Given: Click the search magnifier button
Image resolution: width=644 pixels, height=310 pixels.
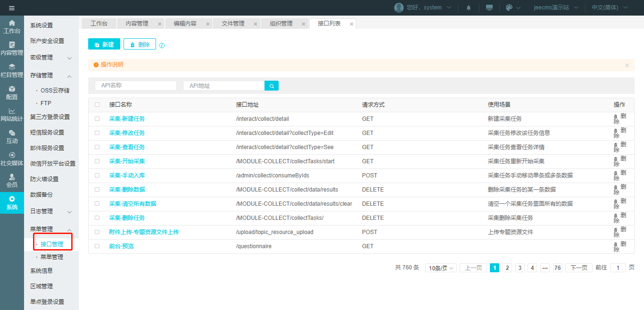Looking at the screenshot, I should point(272,86).
